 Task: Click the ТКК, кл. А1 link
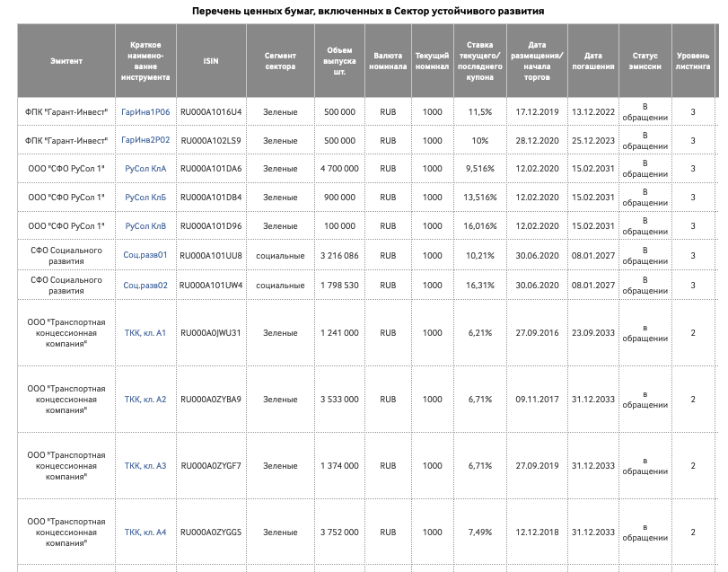[x=145, y=333]
